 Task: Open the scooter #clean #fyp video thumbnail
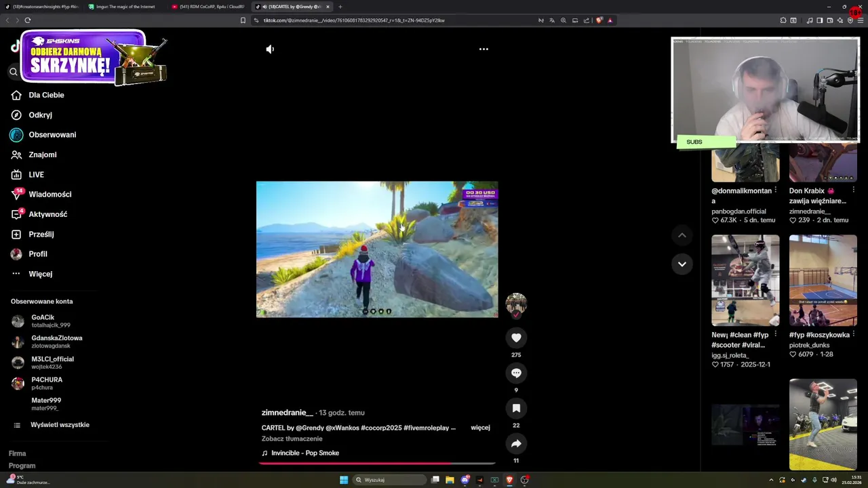745,281
